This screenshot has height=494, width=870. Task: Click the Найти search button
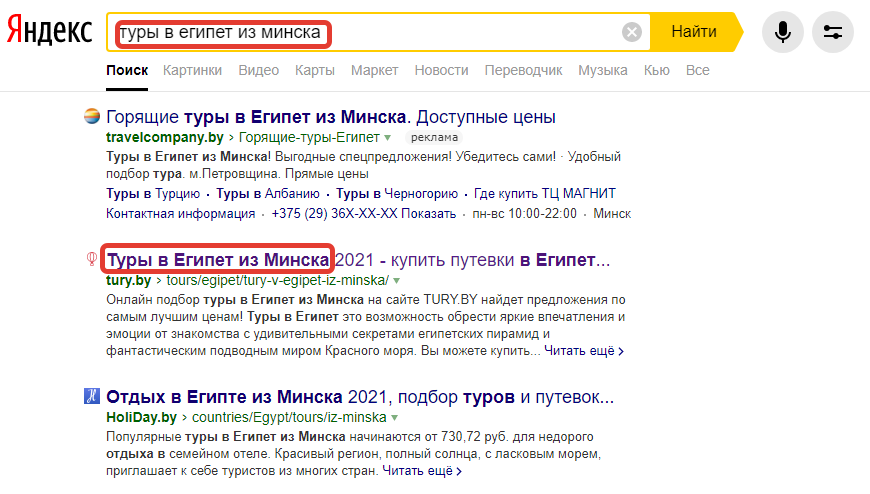[x=696, y=32]
